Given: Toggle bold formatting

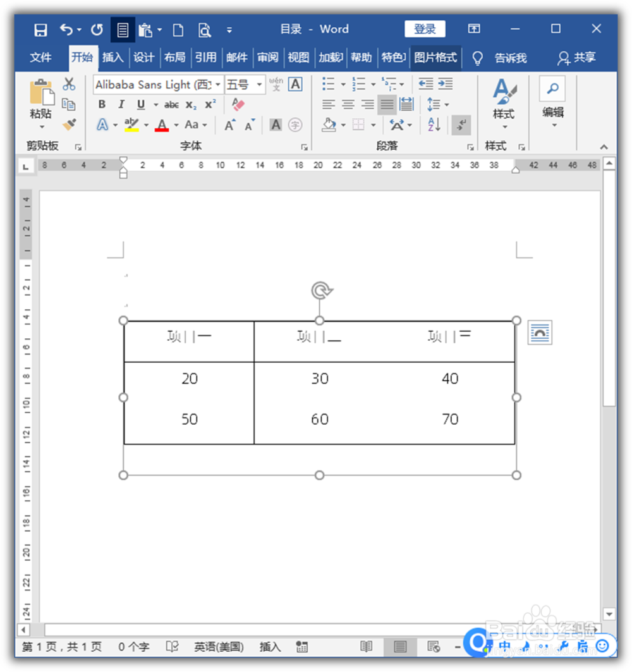Looking at the screenshot, I should pos(102,104).
